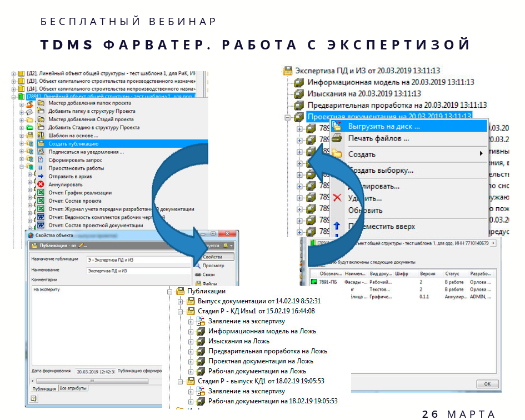Click the 'Выгрузить на диск' export icon
Viewport: 525px width, 420px height.
coord(337,126)
